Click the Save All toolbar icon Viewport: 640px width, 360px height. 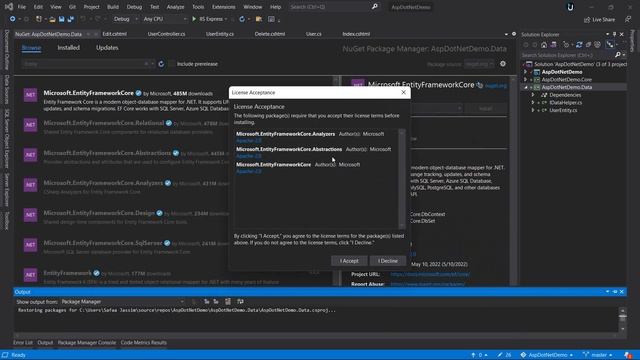[x=70, y=19]
